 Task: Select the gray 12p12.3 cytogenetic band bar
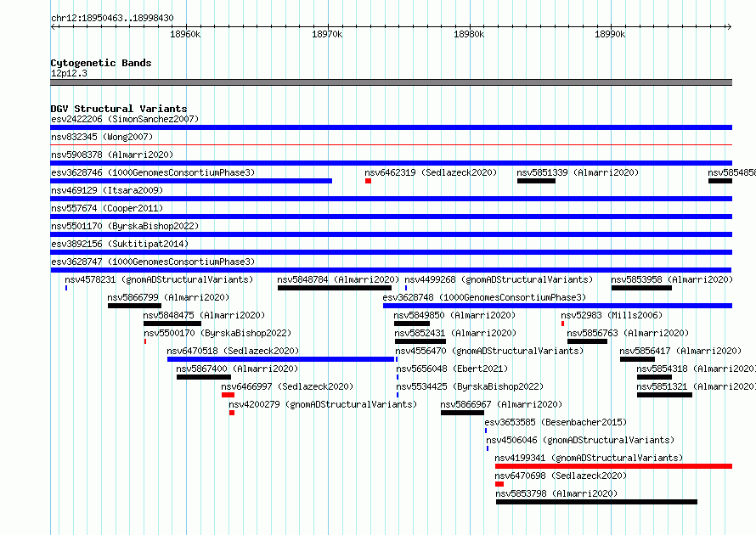click(391, 82)
